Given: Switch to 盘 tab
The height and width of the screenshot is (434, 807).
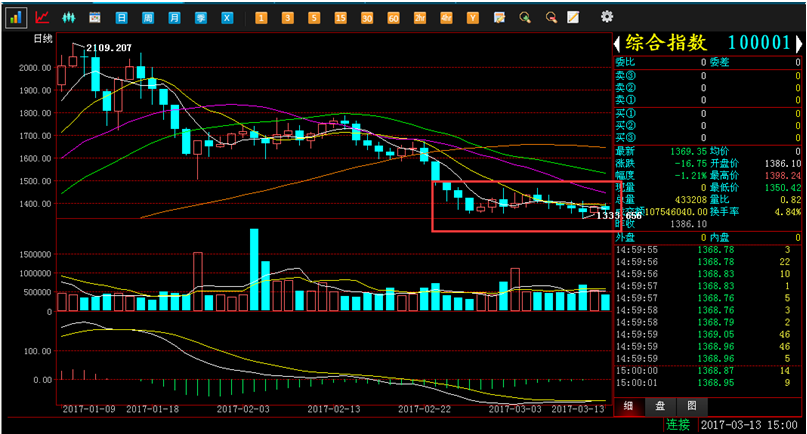Looking at the screenshot, I should [660, 406].
